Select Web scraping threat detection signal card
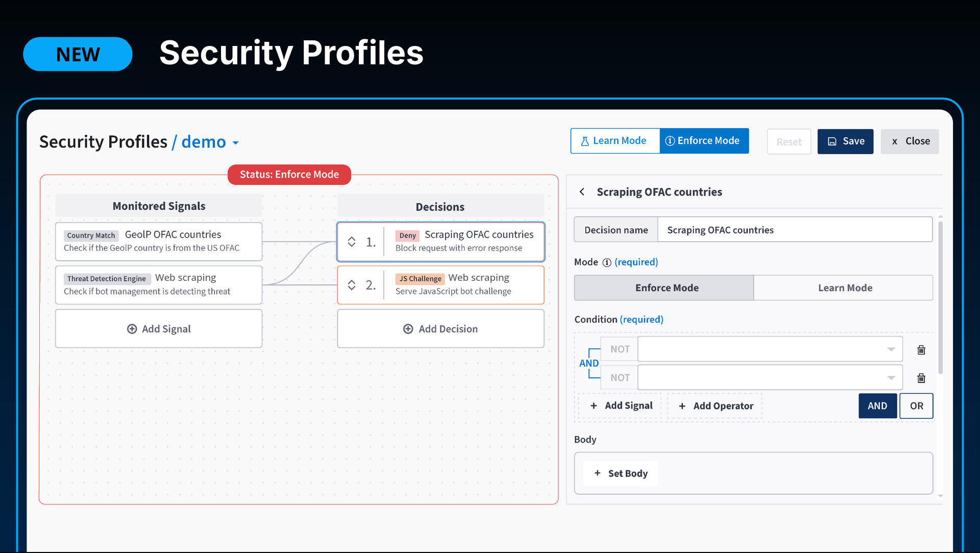 [x=159, y=285]
